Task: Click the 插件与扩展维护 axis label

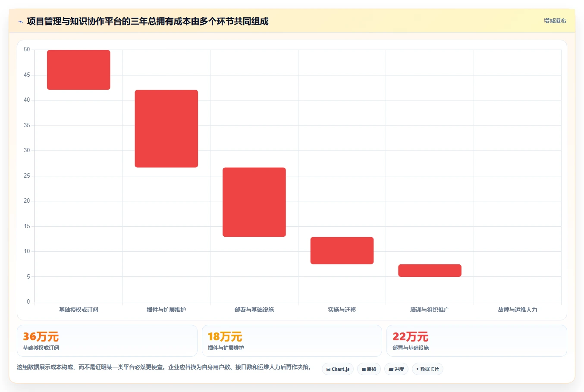Action: pos(166,310)
